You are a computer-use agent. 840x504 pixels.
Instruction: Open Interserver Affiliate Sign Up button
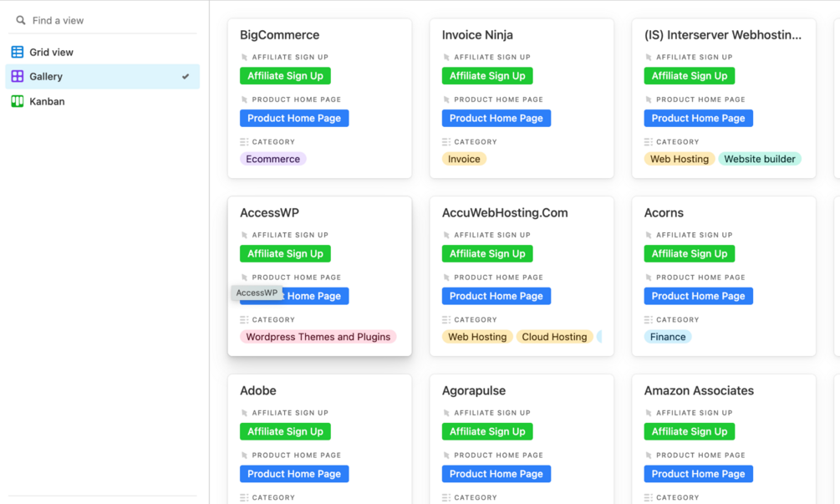point(689,75)
